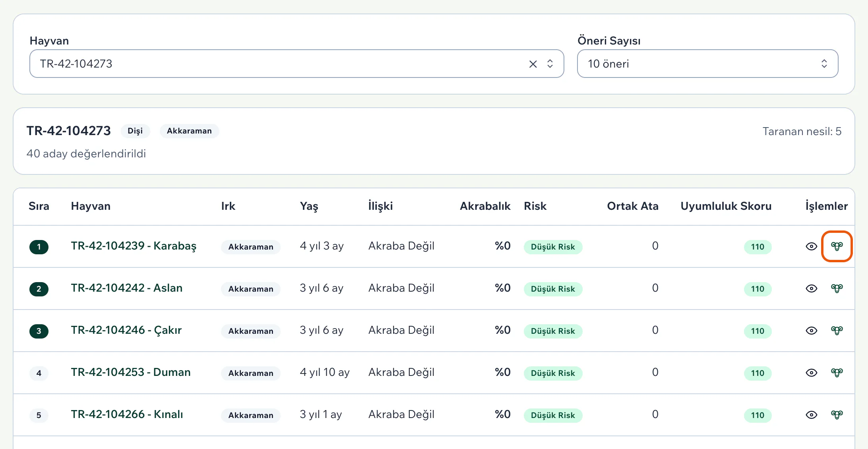Click the Akraba Değil cell in Karabaş row
Screen dimensions: 868x449
point(401,246)
